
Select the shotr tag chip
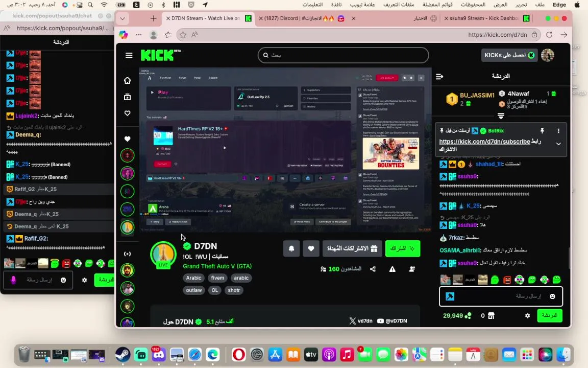tap(234, 290)
